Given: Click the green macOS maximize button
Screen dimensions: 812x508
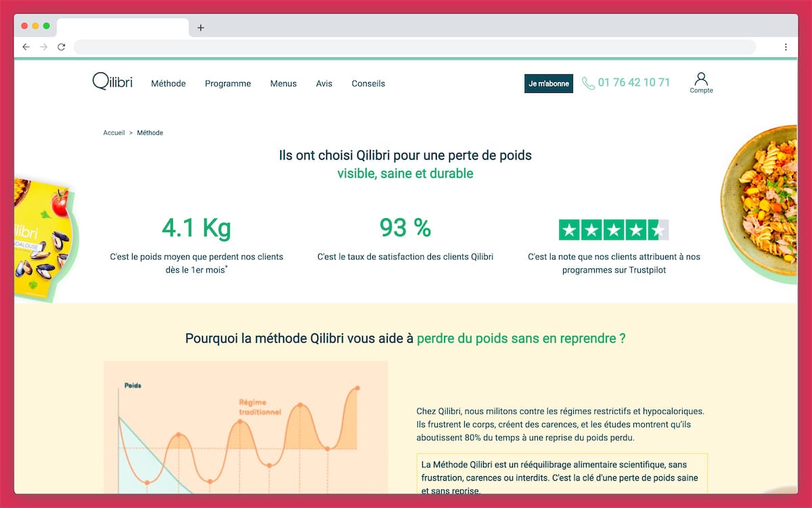Looking at the screenshot, I should [x=47, y=26].
